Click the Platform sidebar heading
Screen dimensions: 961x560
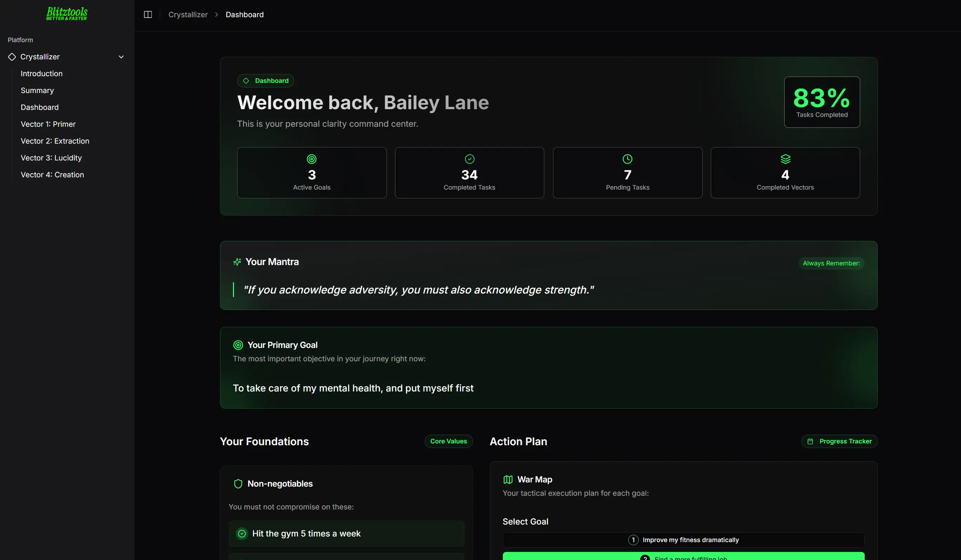click(20, 40)
